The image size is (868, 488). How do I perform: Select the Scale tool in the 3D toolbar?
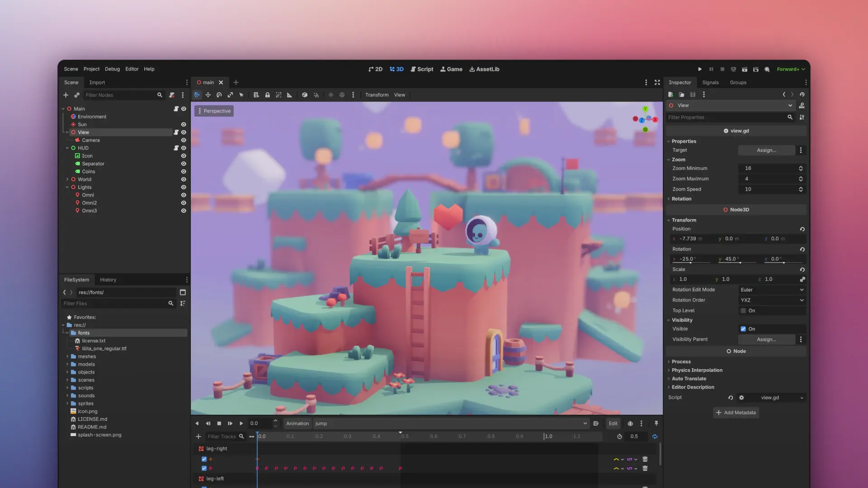pos(230,95)
